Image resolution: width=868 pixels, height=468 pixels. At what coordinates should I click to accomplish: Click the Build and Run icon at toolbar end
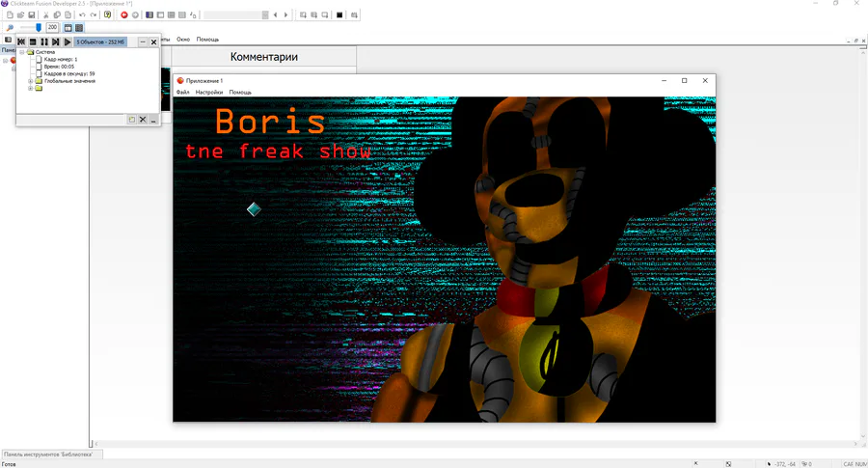point(354,14)
